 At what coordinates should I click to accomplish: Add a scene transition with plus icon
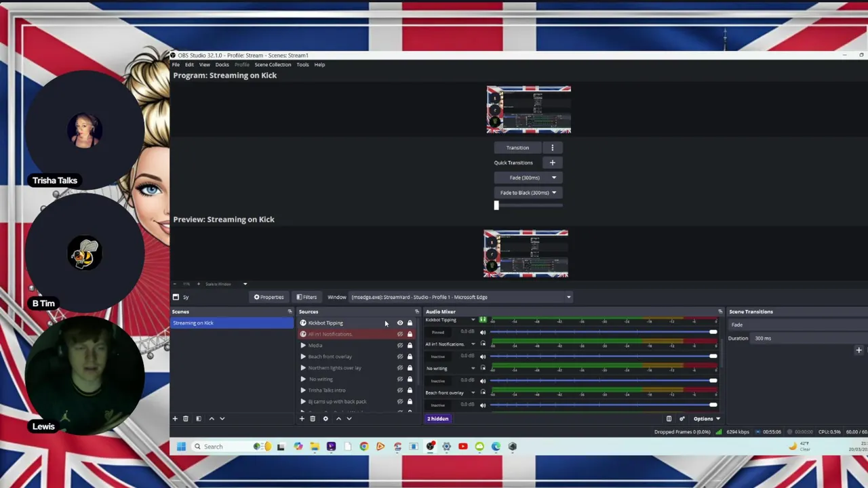(x=859, y=350)
